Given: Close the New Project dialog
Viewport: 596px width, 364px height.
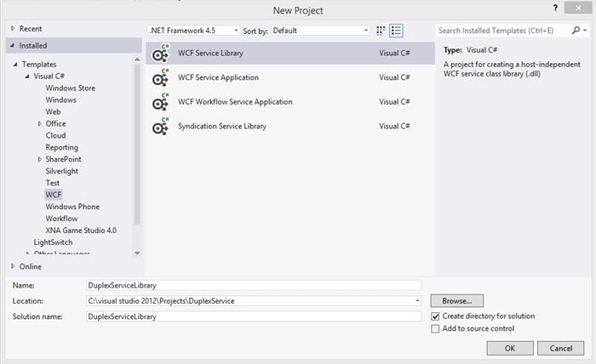Looking at the screenshot, I should pos(578,8).
